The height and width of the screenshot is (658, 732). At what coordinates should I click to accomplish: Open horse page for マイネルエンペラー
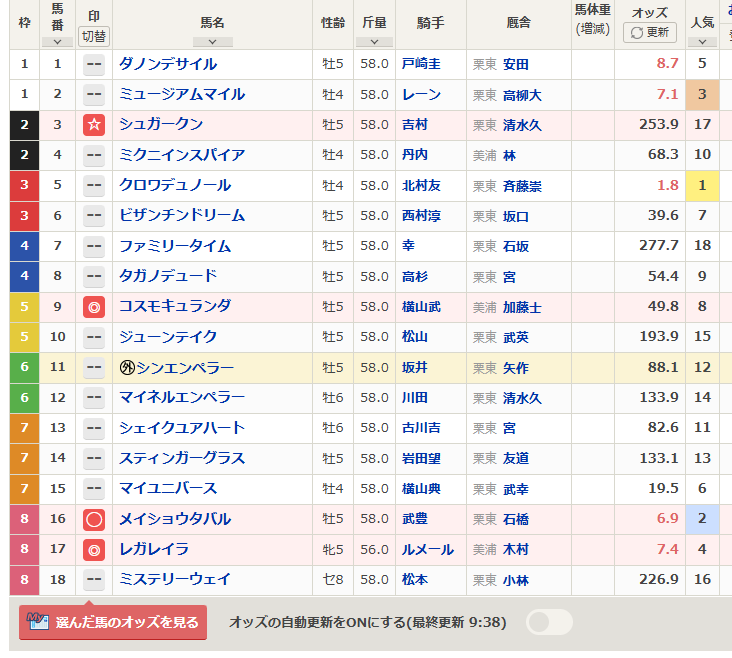click(182, 397)
